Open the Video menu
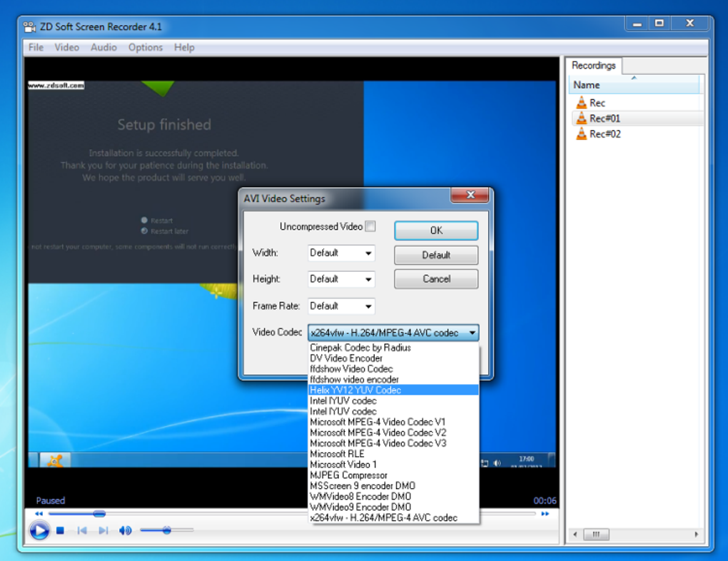 [x=67, y=47]
